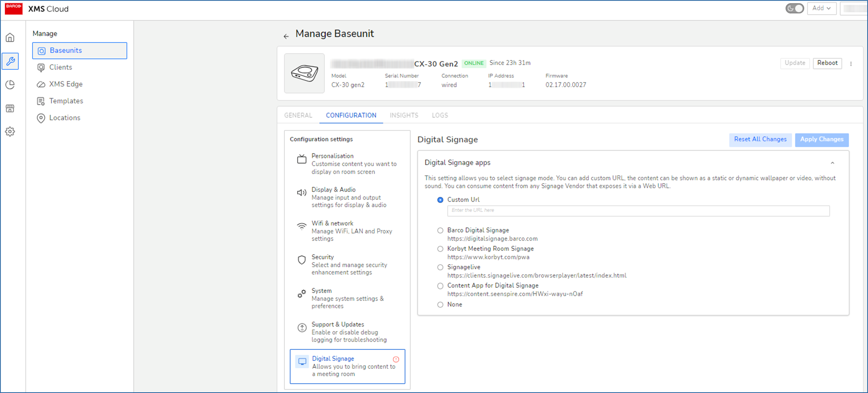
Task: Click the https://digitalsignage.barco.com URL text
Action: 492,239
